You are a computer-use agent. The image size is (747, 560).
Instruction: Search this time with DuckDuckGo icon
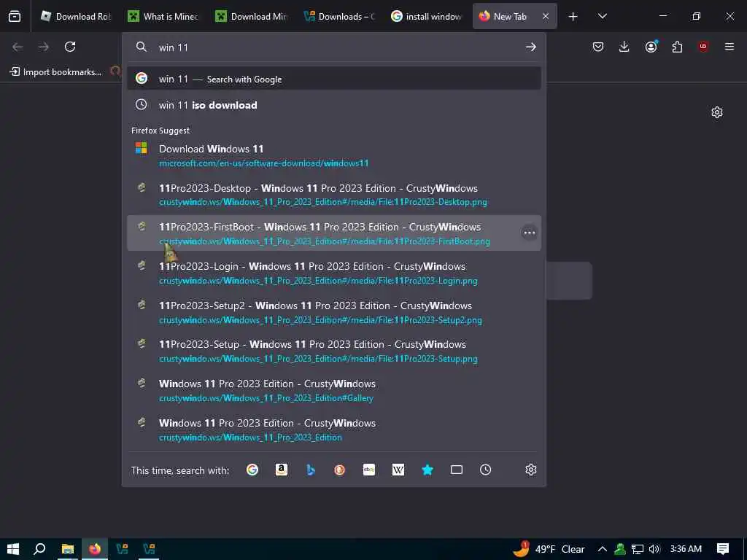point(340,470)
